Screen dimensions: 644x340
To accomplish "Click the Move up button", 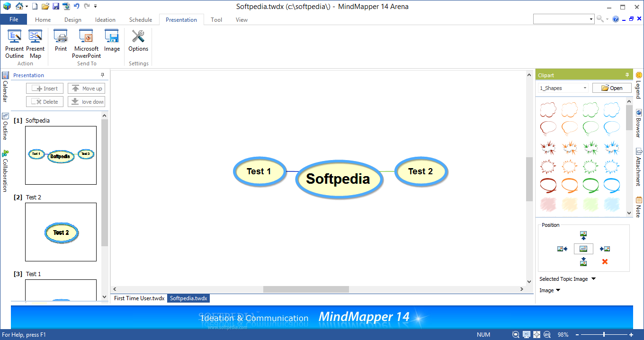I will coord(86,89).
